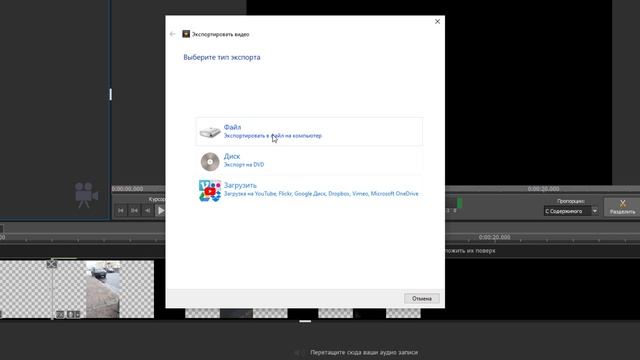This screenshot has width=640, height=360.
Task: Play the preview video
Action: coord(161,210)
